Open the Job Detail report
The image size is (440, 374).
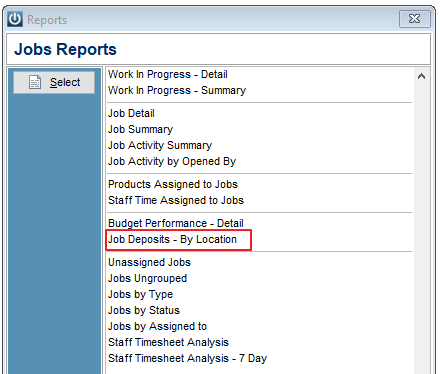click(131, 113)
